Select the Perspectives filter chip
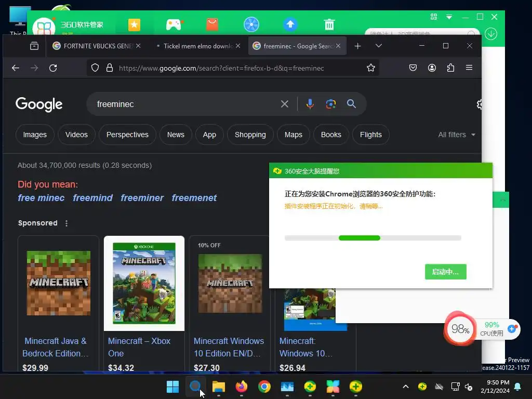Screen dimensions: 532x399 coord(128,135)
